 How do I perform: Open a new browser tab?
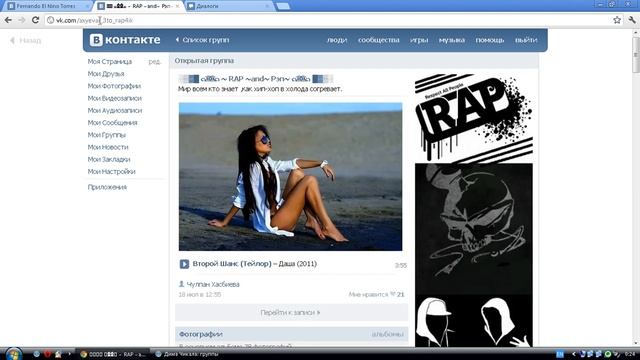(x=283, y=6)
